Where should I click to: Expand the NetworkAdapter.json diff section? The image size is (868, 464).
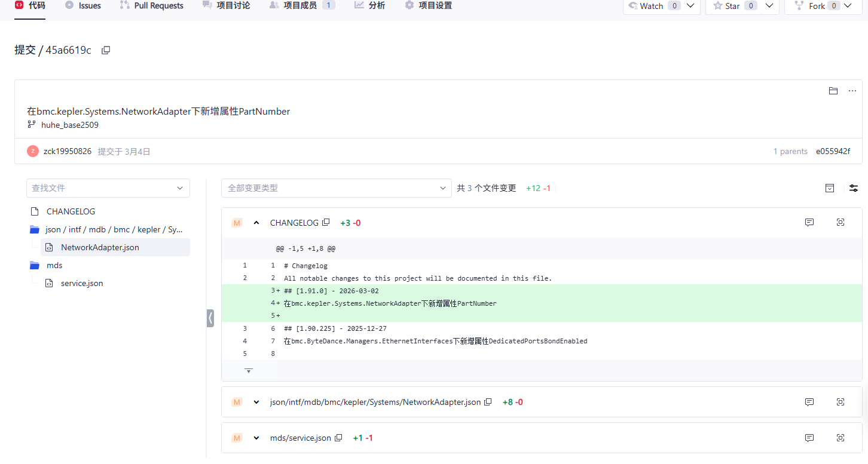[256, 402]
